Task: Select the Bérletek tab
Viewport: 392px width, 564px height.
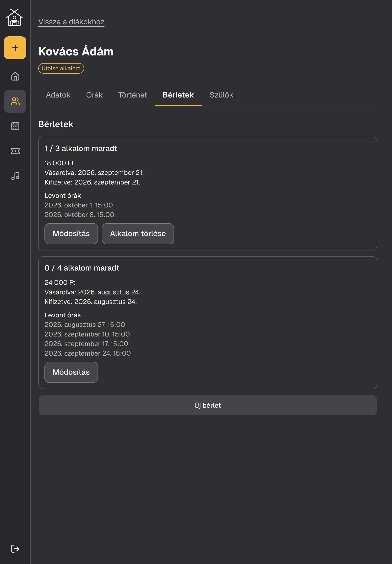Action: 178,95
